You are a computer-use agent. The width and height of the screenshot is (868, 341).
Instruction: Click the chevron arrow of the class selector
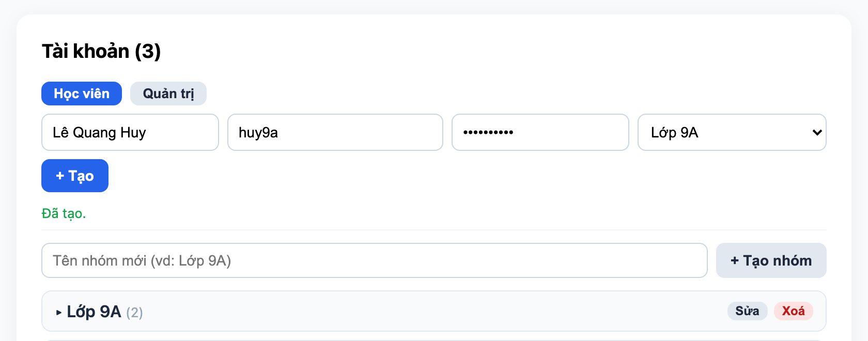[817, 133]
